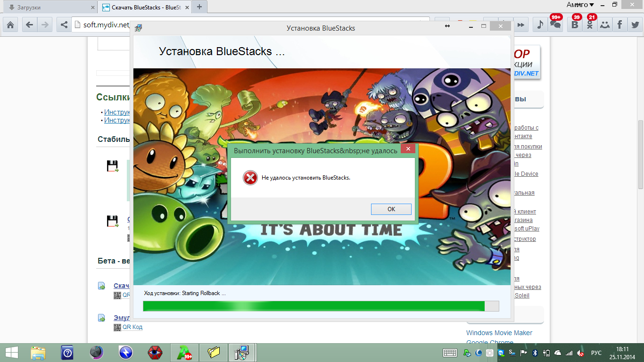The width and height of the screenshot is (644, 362).
Task: Open Facebook icon in browser toolbar
Action: point(619,25)
